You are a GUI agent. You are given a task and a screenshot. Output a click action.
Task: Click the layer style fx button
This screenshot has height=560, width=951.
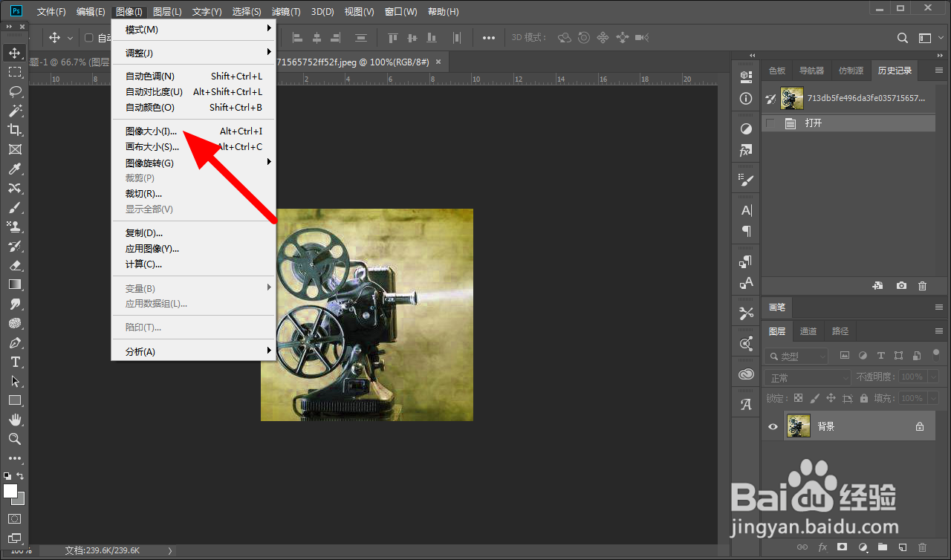(822, 547)
